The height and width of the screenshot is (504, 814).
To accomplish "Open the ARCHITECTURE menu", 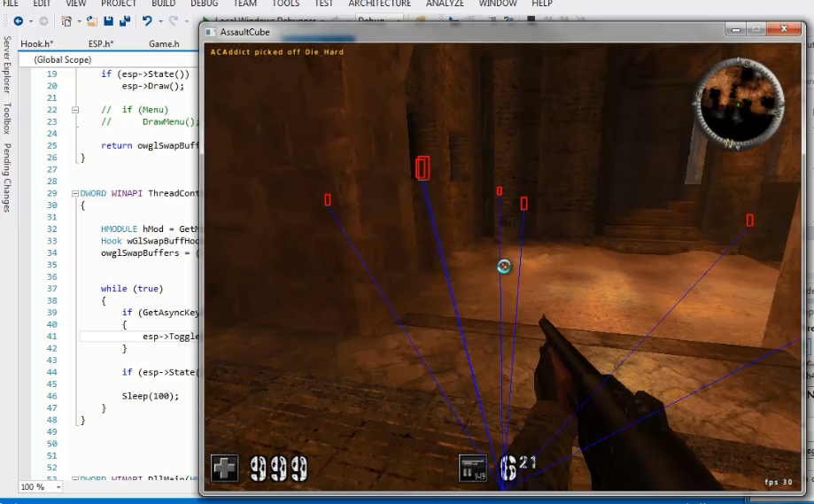I will pos(379,4).
